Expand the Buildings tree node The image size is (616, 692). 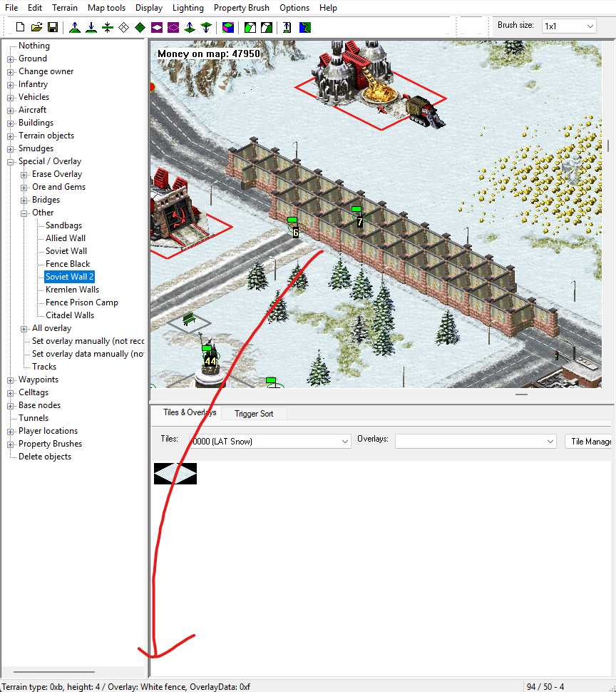(x=11, y=123)
